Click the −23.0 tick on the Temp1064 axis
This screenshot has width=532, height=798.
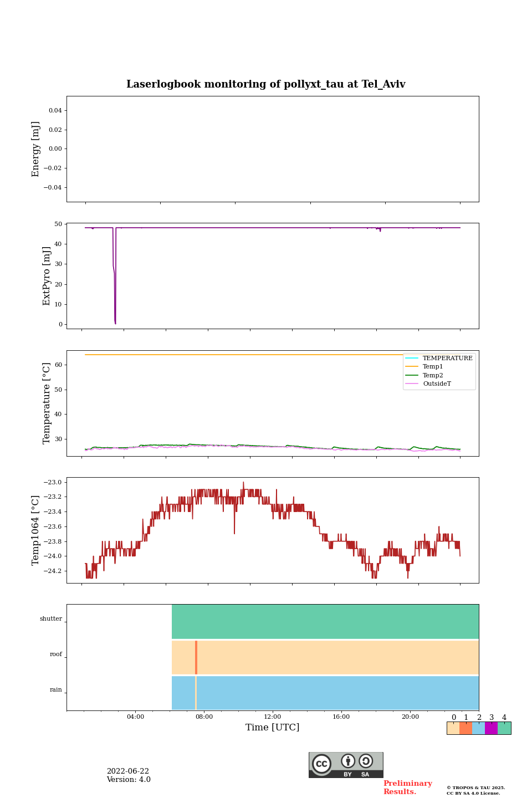(x=52, y=483)
